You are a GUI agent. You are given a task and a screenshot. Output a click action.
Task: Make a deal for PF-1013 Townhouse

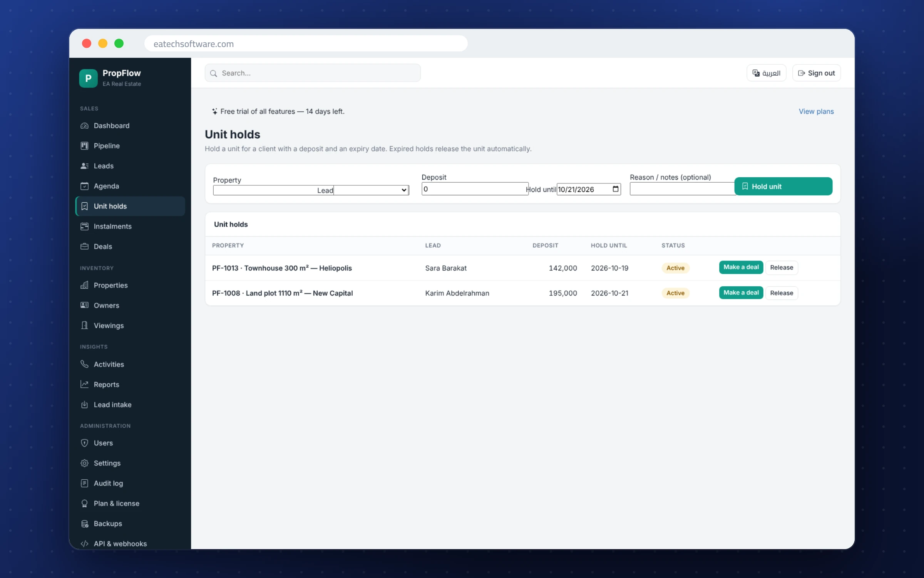[x=741, y=267]
